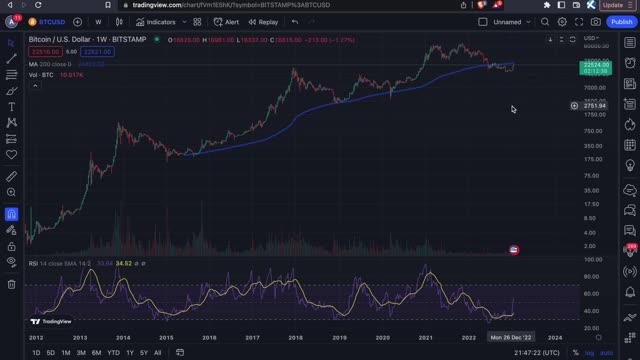Open the watchlist panel icon
The height and width of the screenshot is (360, 640).
click(x=630, y=42)
